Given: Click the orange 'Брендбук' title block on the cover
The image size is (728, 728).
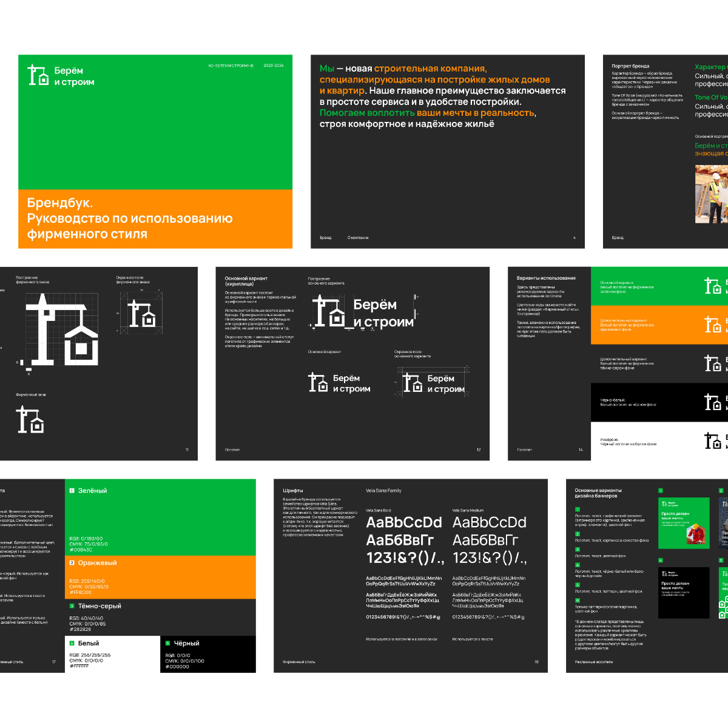Looking at the screenshot, I should (x=155, y=219).
